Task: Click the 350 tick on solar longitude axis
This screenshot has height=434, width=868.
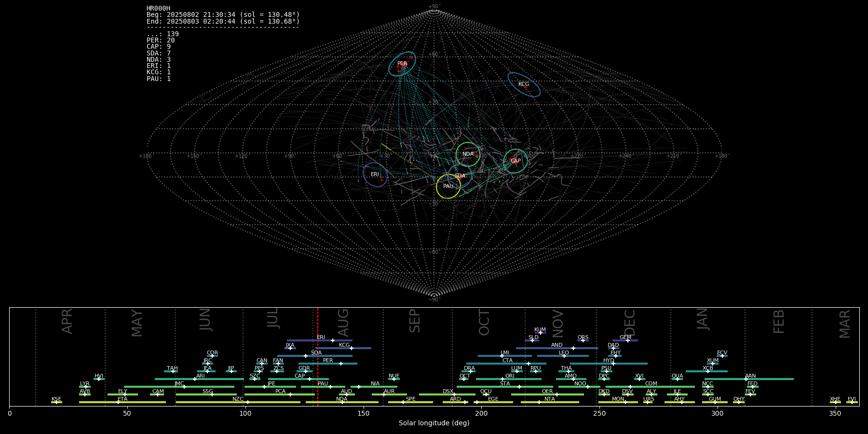Action: click(x=836, y=414)
